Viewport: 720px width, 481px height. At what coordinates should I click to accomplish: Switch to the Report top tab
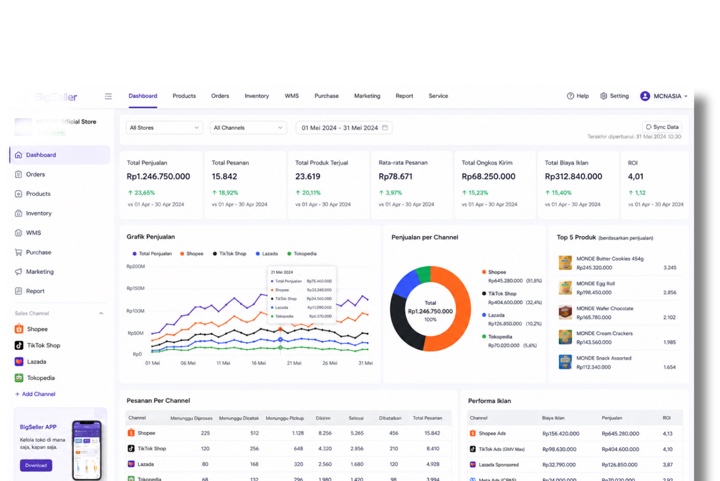[404, 96]
